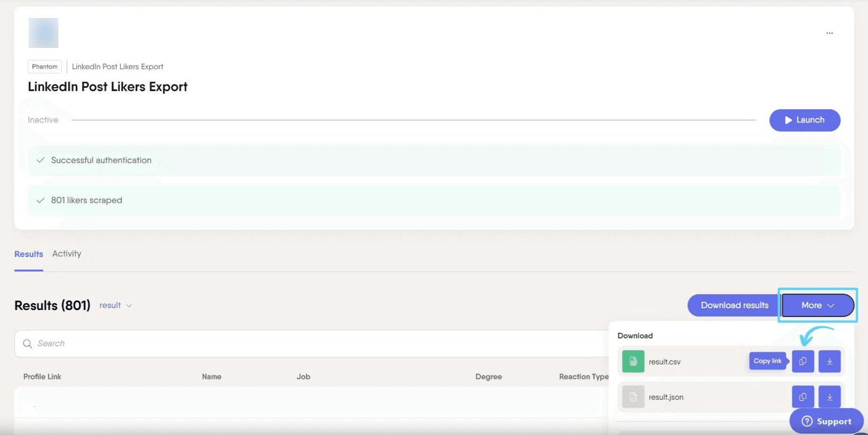Click the Reaction Type column header

click(584, 377)
